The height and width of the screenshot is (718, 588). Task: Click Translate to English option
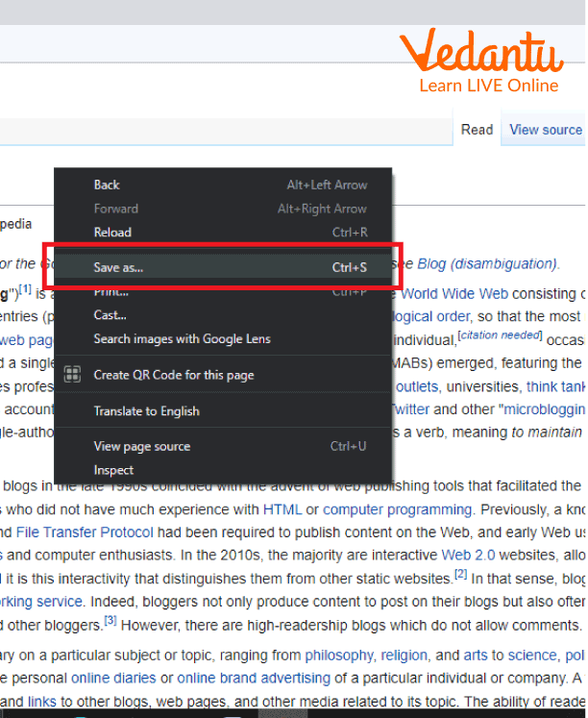146,411
